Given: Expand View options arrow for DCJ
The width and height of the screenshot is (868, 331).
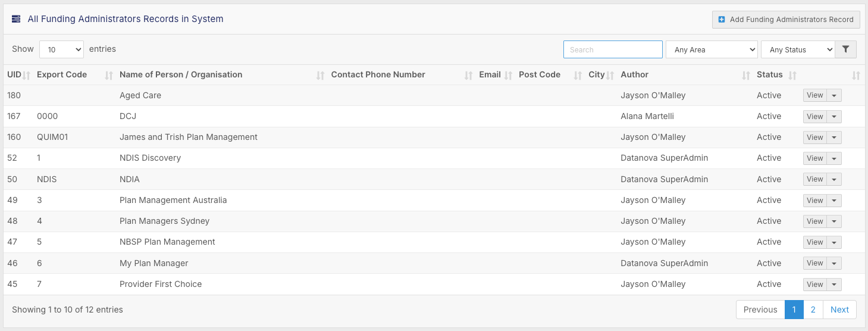Looking at the screenshot, I should tap(834, 117).
